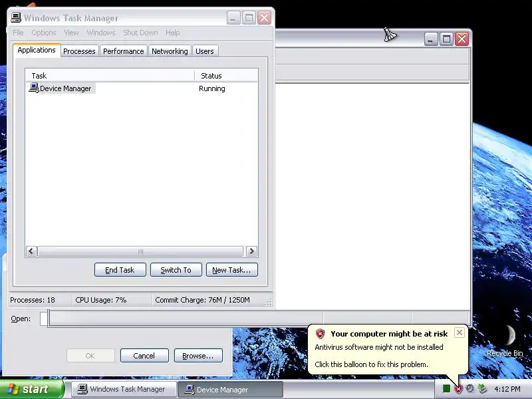Click the Task column header
The width and height of the screenshot is (532, 399).
point(110,76)
